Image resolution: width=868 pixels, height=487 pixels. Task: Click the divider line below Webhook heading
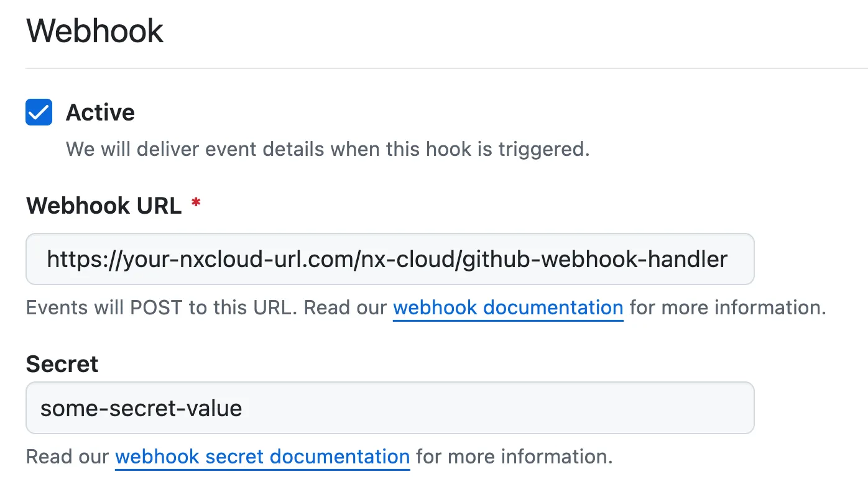click(x=435, y=68)
